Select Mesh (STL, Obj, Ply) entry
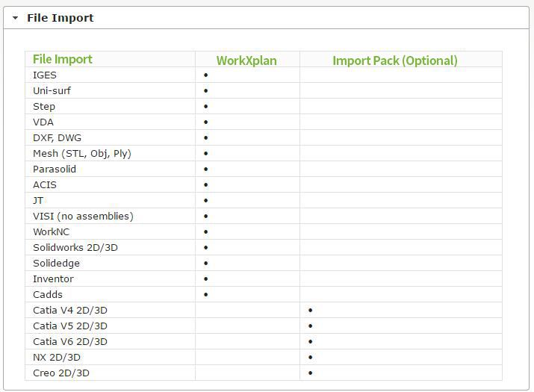Image resolution: width=534 pixels, height=392 pixels. [82, 154]
